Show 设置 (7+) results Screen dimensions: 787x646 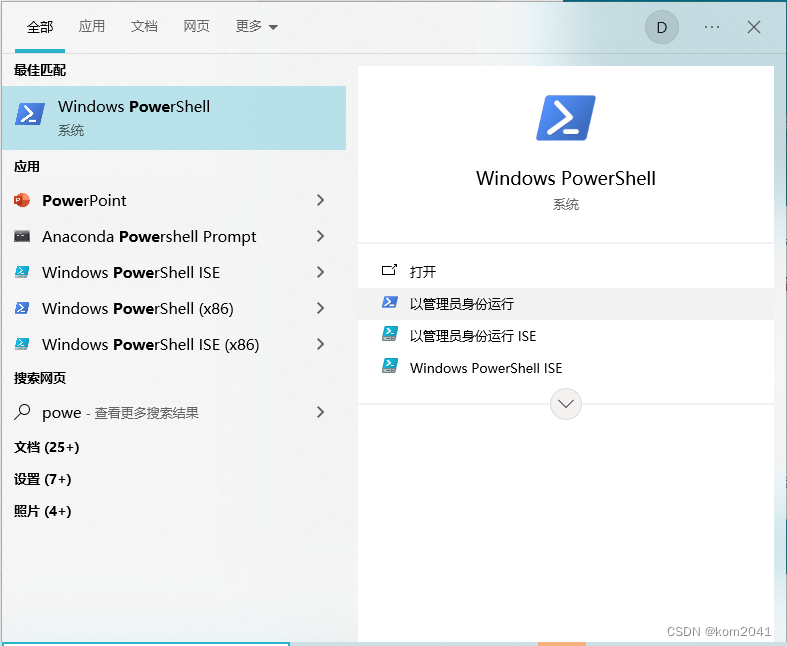(x=42, y=479)
